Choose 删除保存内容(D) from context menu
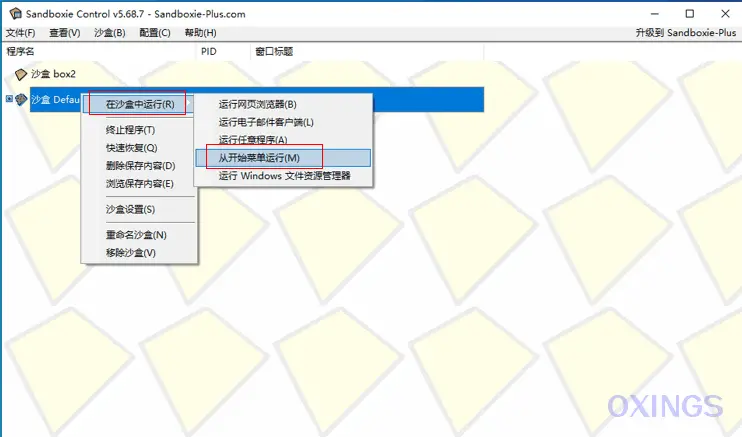 [x=139, y=166]
